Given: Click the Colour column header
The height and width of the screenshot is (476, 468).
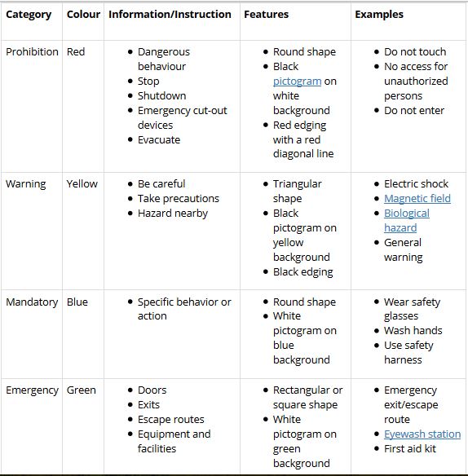Looking at the screenshot, I should (83, 15).
